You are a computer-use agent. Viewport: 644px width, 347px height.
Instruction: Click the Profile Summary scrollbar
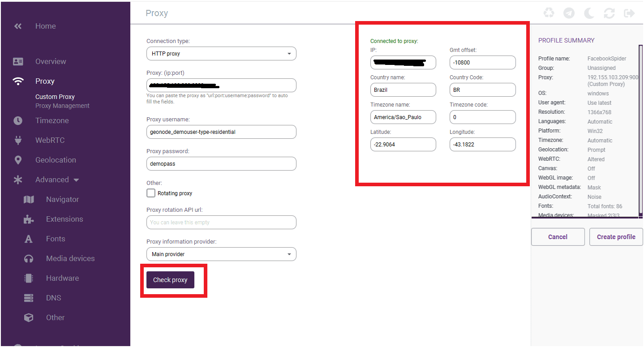640,130
